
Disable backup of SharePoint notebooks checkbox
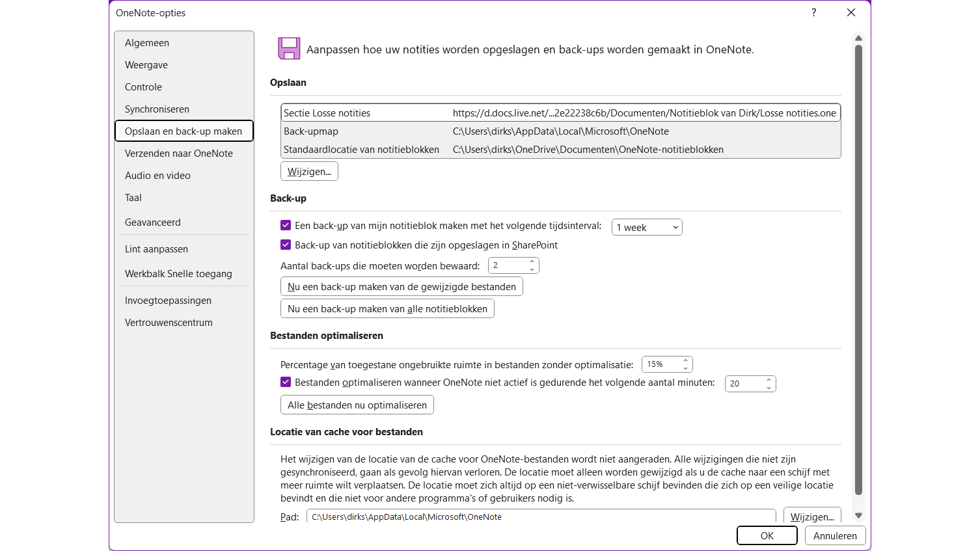point(286,245)
